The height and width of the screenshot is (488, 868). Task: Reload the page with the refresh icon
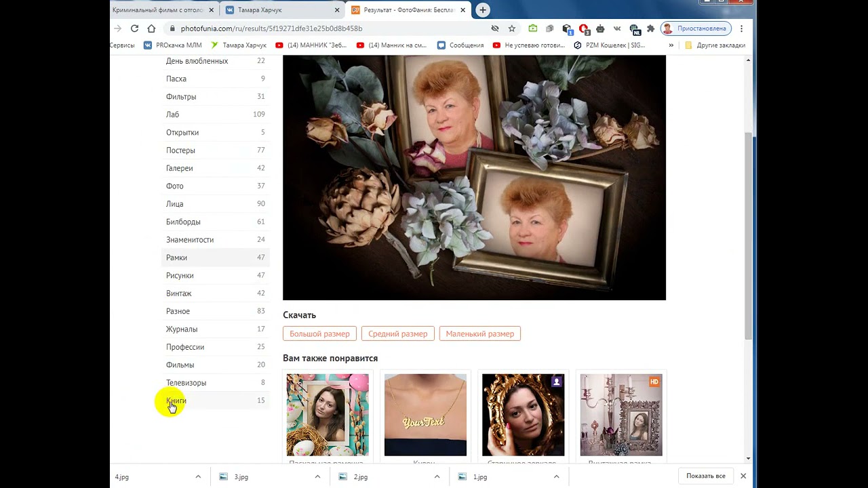pyautogui.click(x=134, y=28)
